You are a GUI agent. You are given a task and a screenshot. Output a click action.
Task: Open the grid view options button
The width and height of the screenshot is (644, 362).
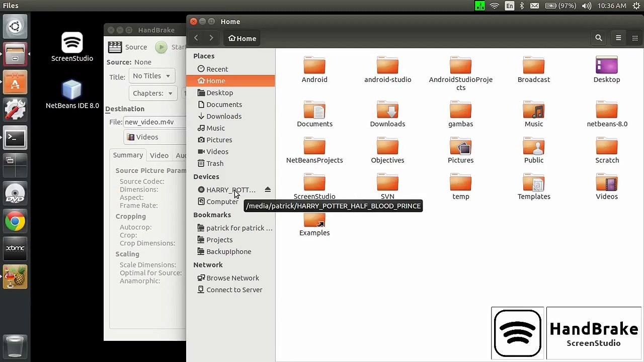point(635,38)
